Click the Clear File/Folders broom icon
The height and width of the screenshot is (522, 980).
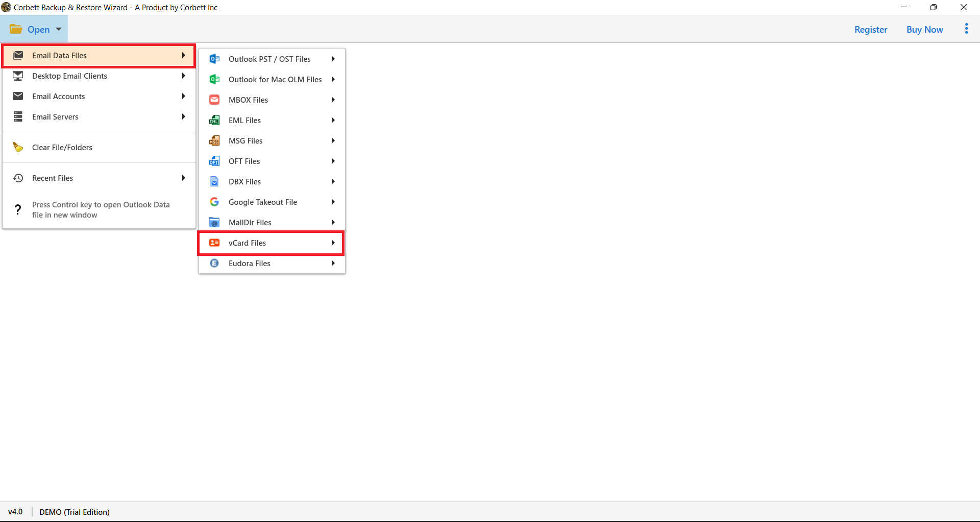[18, 147]
